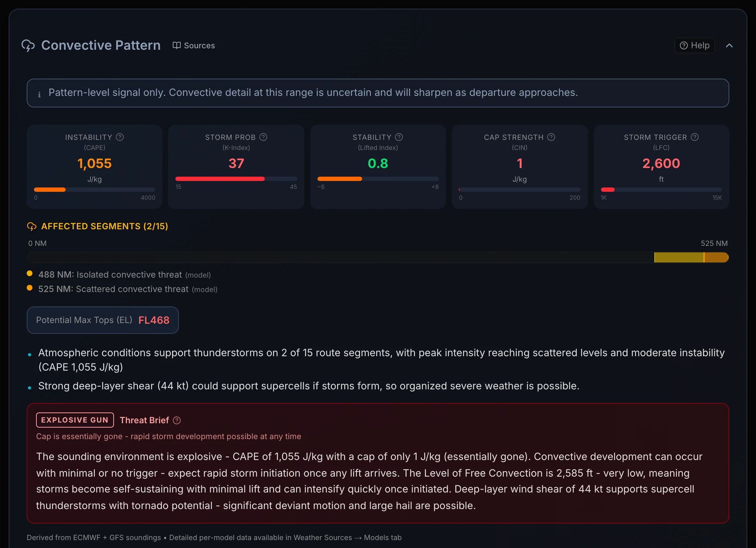Image resolution: width=756 pixels, height=548 pixels.
Task: Click the Threat Brief heading
Action: coord(144,420)
